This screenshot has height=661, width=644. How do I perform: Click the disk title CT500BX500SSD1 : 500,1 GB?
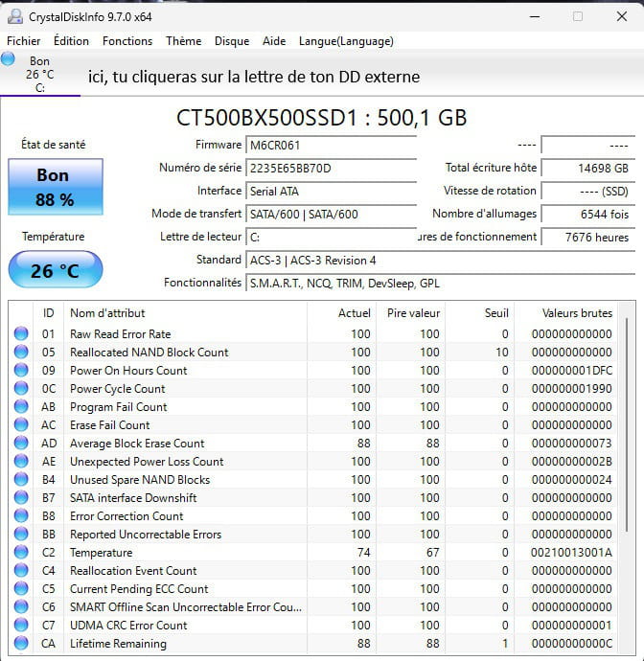click(x=321, y=118)
